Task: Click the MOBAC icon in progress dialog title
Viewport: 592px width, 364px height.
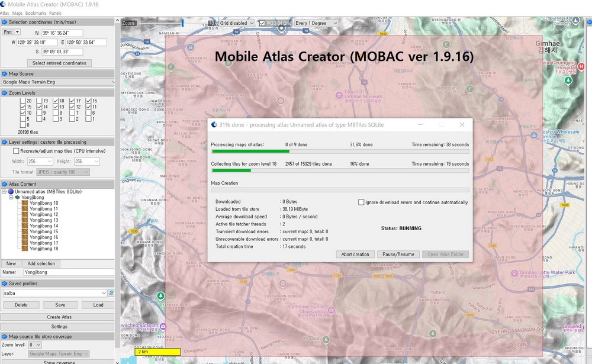Action: pos(214,125)
